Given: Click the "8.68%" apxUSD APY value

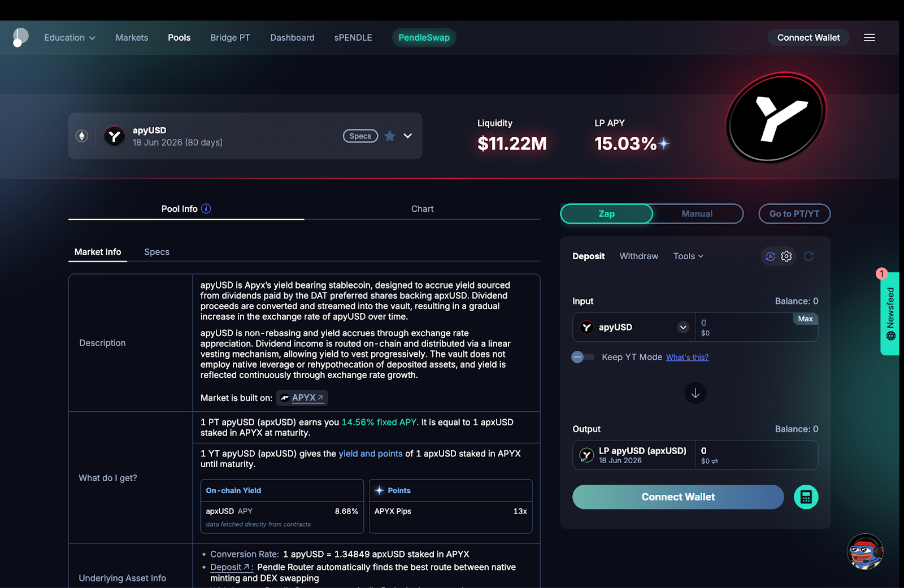Looking at the screenshot, I should coord(346,511).
